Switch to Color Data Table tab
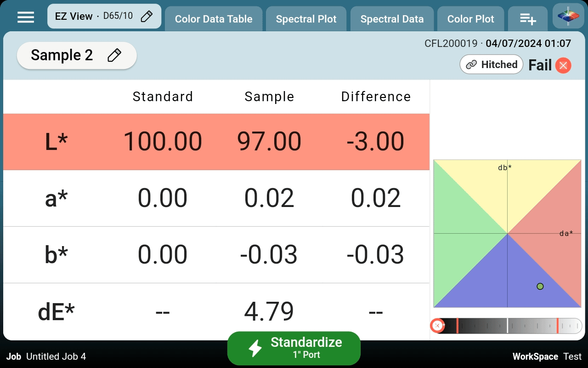This screenshot has height=368, width=588. (214, 19)
